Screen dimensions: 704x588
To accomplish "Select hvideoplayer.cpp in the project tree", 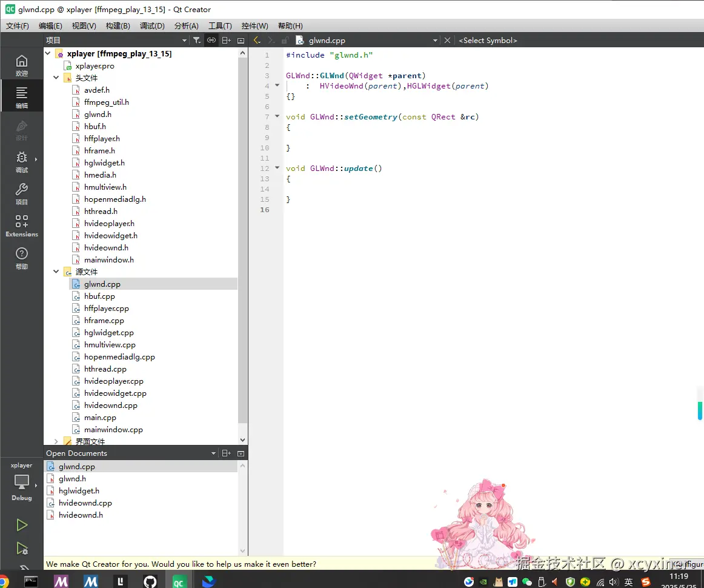I will pos(113,381).
